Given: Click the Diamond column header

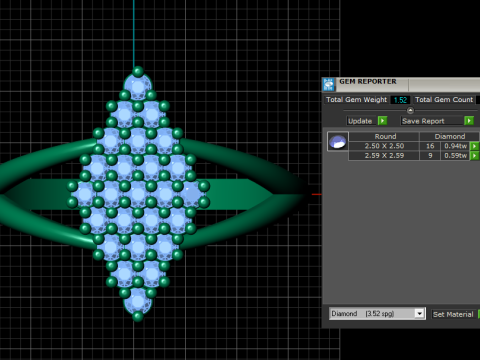Looking at the screenshot, I should [449, 136].
